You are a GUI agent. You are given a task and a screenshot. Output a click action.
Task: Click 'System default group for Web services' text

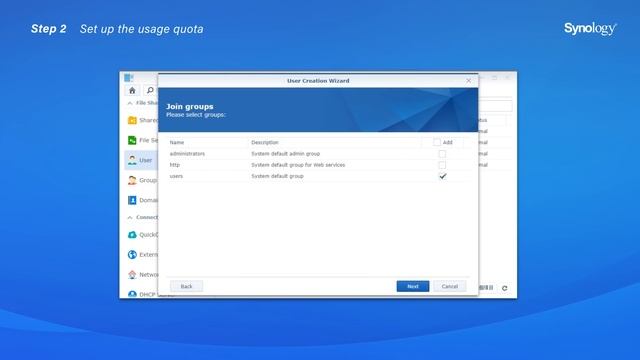(x=298, y=165)
